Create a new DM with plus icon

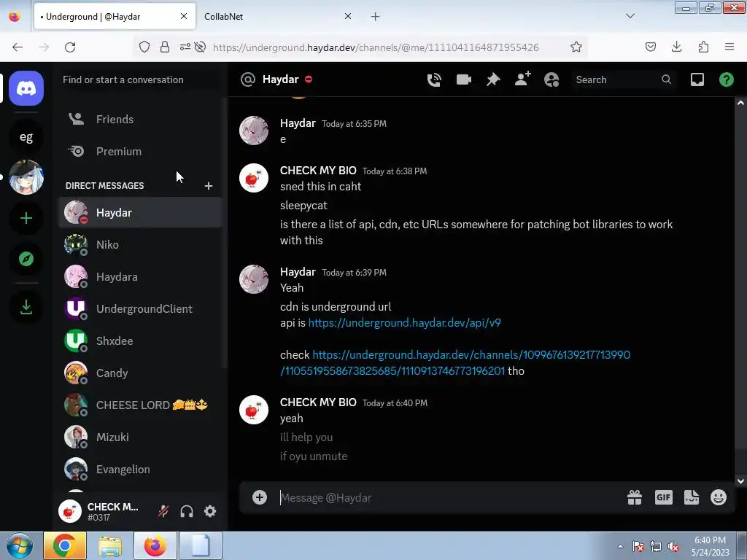(x=208, y=186)
